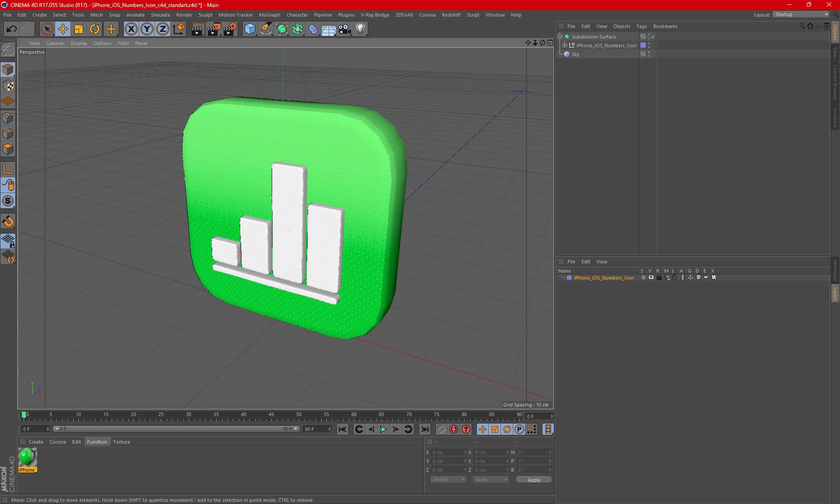Viewport: 840px width, 504px height.
Task: Open the Bookmarks menu in object manager
Action: coord(665,26)
